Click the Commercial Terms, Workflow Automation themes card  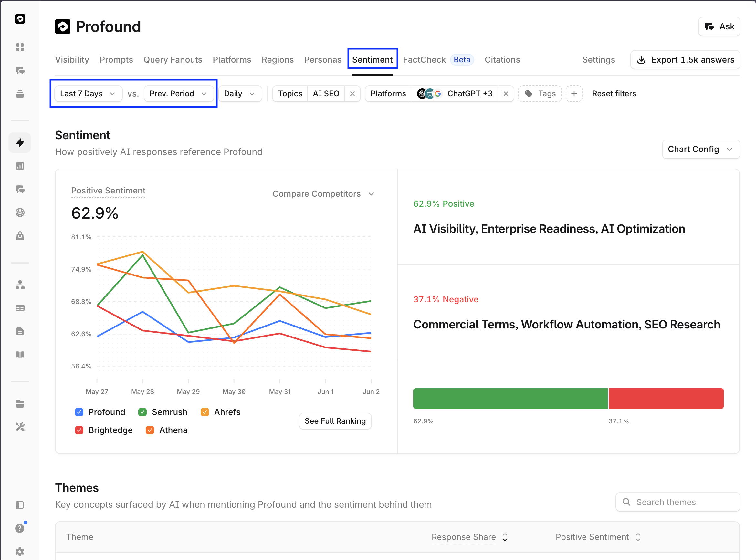[x=568, y=313]
